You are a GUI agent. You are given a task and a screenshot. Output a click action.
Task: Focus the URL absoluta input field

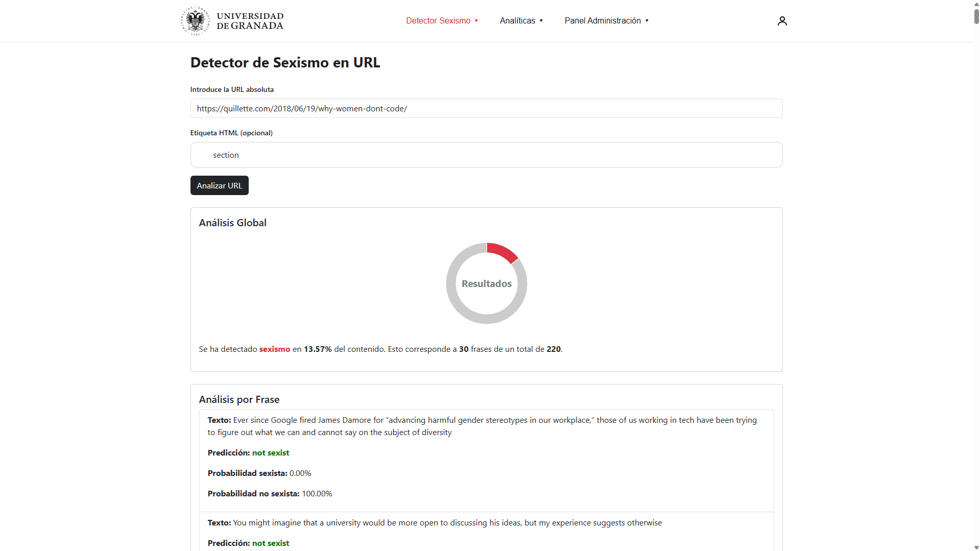(486, 108)
